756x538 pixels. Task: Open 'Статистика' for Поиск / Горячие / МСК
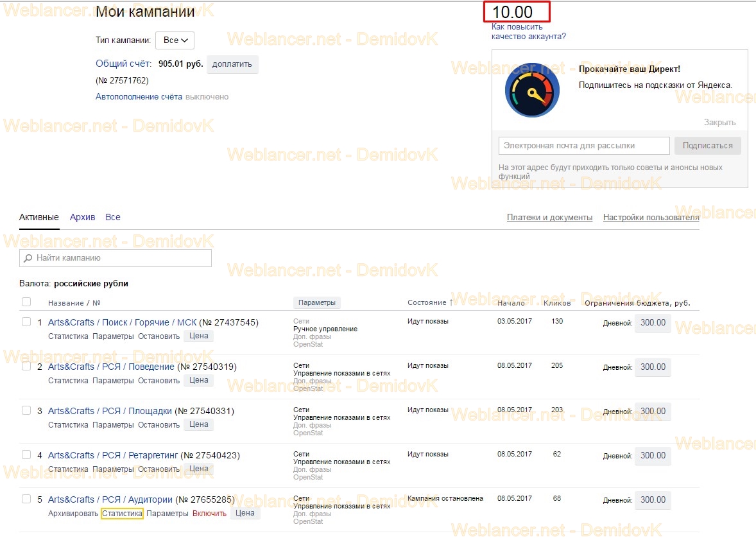68,336
